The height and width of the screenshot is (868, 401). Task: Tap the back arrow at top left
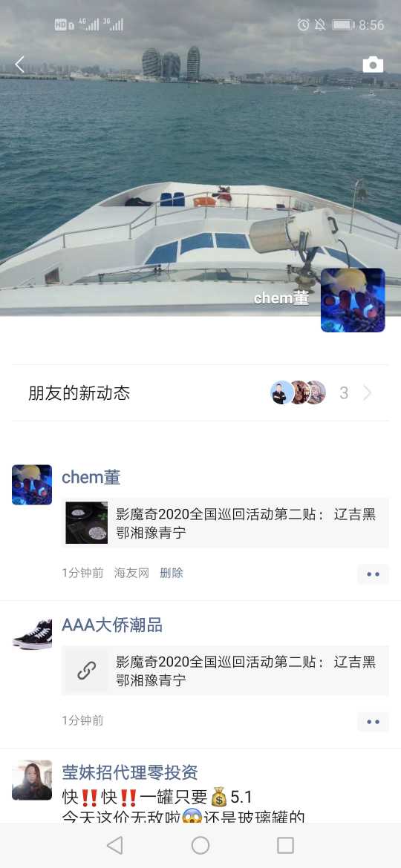click(x=19, y=65)
